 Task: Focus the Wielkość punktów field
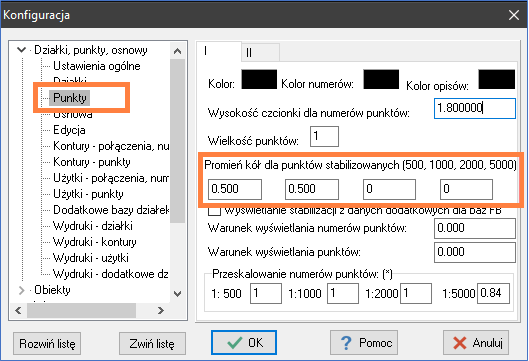(324, 137)
